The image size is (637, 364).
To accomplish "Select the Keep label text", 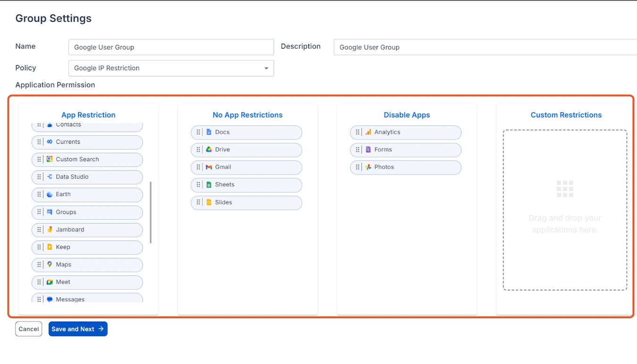I will (x=63, y=247).
